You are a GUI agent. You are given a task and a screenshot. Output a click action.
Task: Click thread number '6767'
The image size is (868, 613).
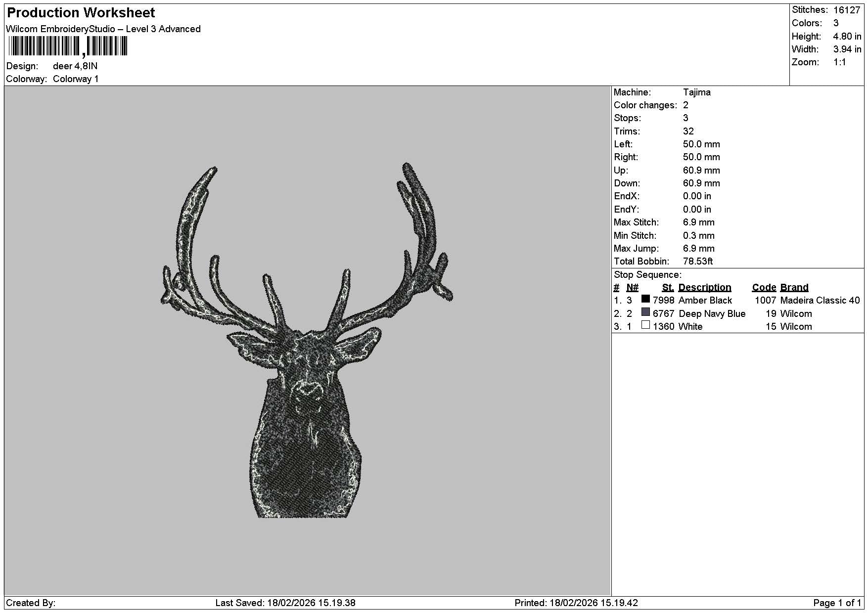[x=663, y=314]
